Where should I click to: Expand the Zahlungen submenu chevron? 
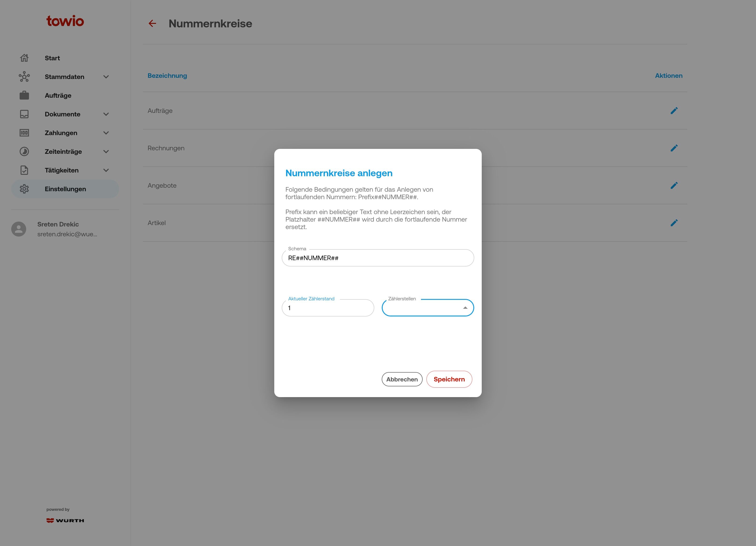(x=106, y=133)
